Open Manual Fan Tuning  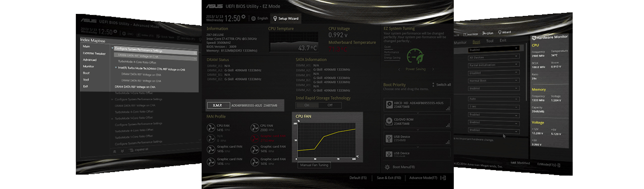pos(314,165)
